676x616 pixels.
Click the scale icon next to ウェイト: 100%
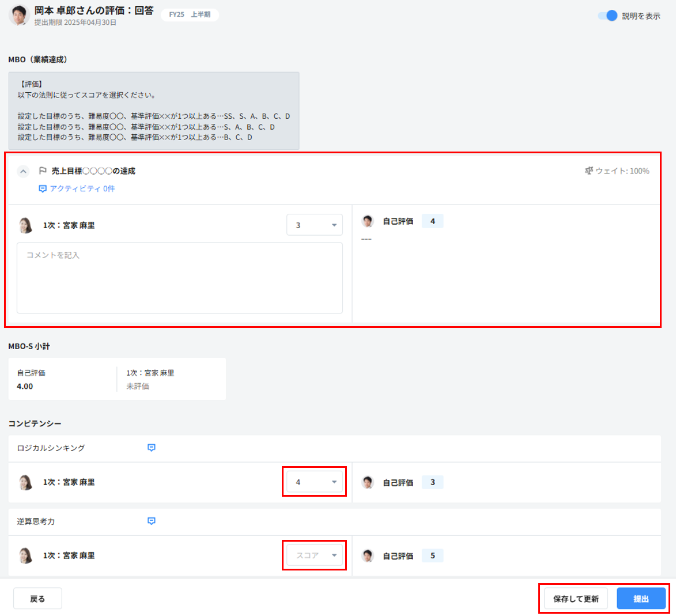coord(588,171)
